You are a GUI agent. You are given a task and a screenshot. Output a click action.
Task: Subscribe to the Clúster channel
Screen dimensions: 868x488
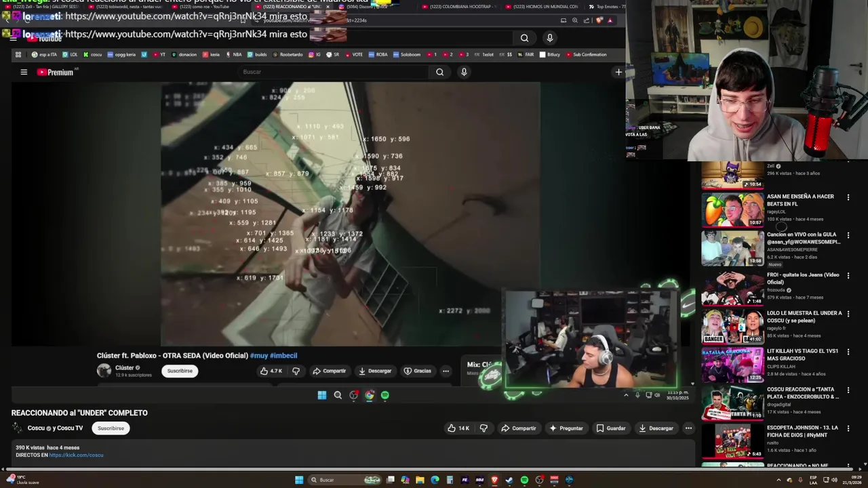[x=180, y=371]
